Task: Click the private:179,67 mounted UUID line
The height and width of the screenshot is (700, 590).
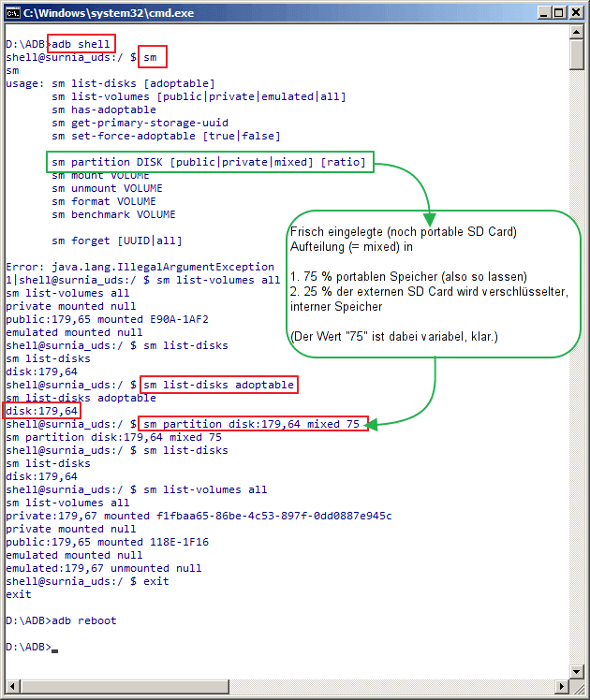Action: point(199,516)
